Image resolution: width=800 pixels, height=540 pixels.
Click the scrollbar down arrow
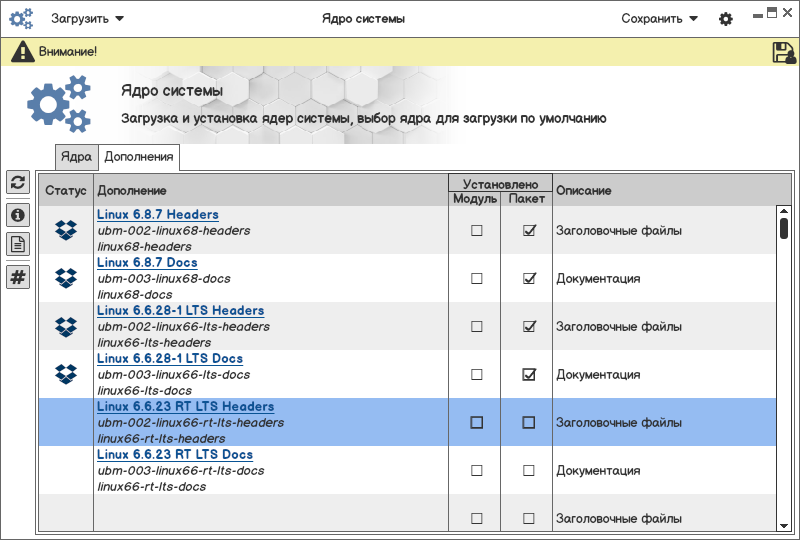click(x=784, y=525)
